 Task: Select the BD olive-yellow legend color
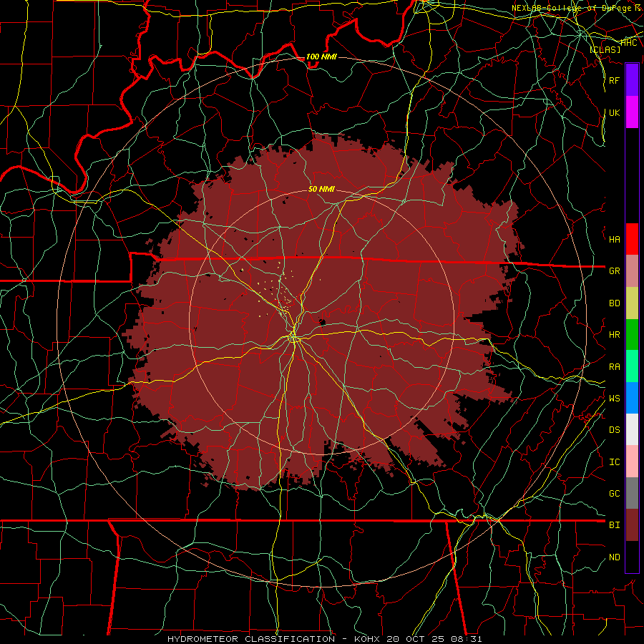point(632,303)
